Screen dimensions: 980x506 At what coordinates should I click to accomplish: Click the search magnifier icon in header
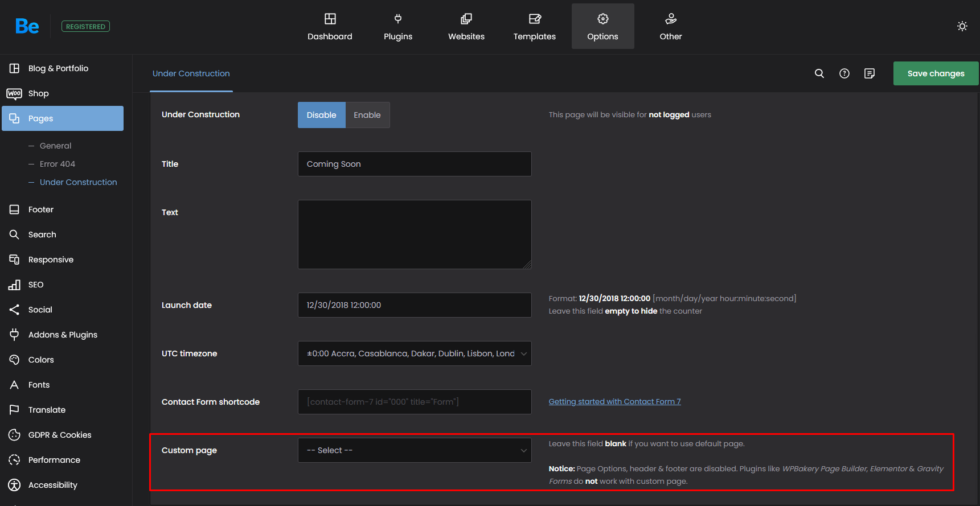(819, 73)
